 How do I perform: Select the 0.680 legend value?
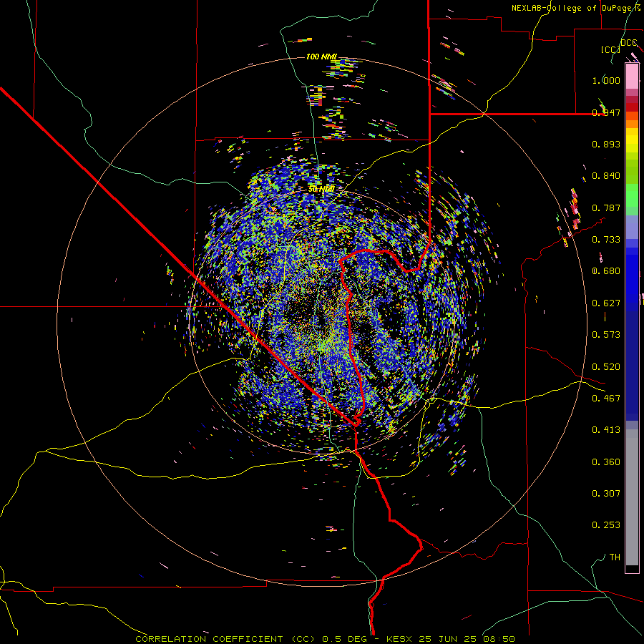[x=606, y=271]
